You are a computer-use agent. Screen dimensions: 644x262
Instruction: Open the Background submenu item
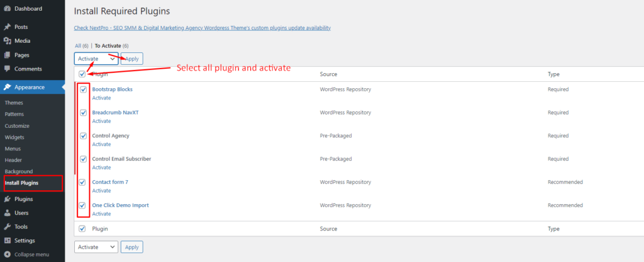click(x=18, y=171)
